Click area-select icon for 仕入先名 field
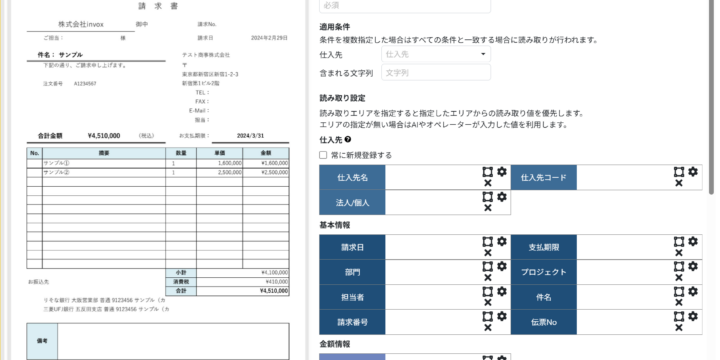The height and width of the screenshot is (360, 720). click(488, 172)
